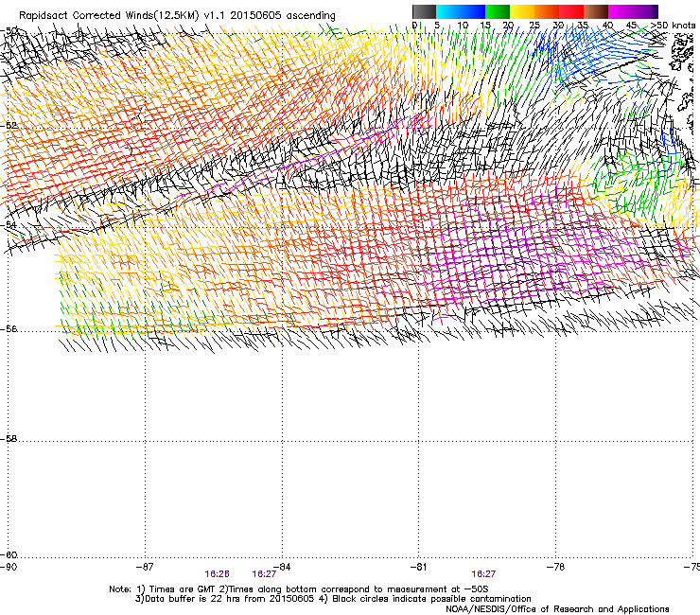
Task: Click the '-90' longitude axis label
Action: coord(9,567)
